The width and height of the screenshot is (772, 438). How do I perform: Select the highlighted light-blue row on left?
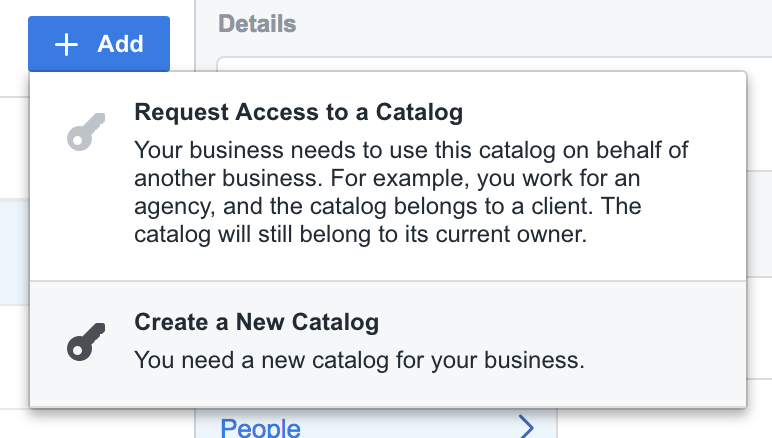tap(14, 250)
